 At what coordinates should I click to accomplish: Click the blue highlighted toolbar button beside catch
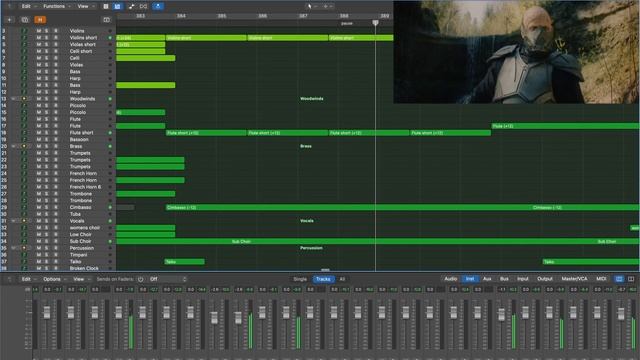[158, 6]
